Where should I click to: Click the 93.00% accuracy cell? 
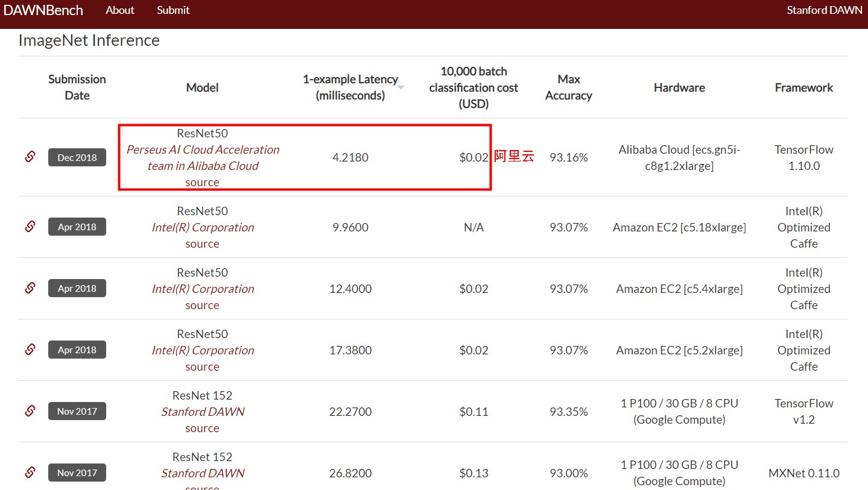[x=569, y=473]
